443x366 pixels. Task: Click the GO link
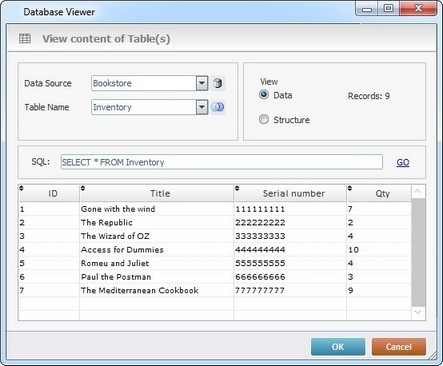[403, 162]
